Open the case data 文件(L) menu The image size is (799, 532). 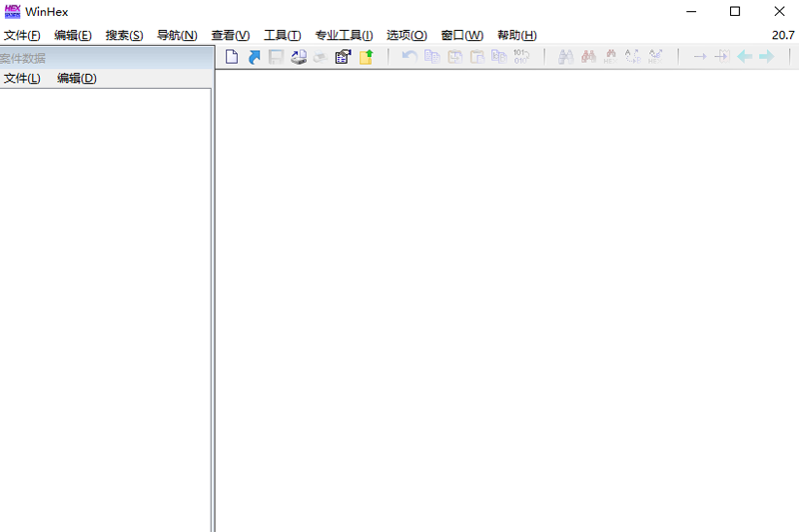point(22,79)
